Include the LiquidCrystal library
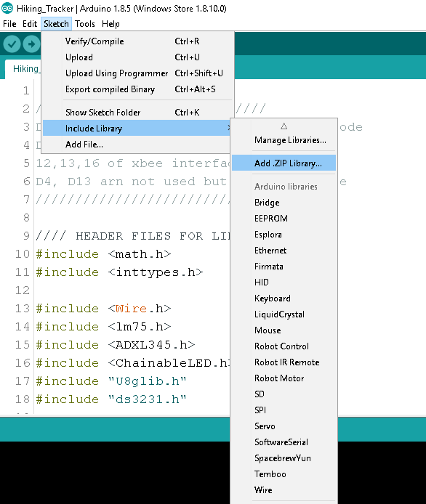The image size is (426, 504). [x=284, y=314]
